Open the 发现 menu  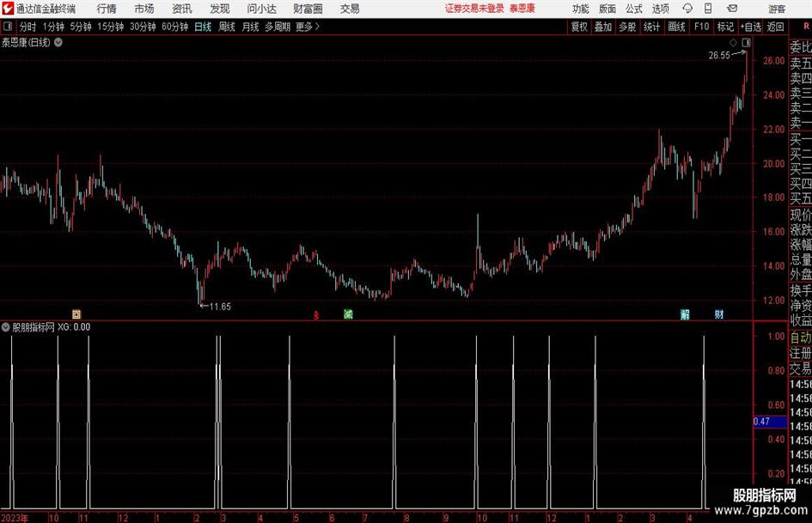[x=220, y=9]
